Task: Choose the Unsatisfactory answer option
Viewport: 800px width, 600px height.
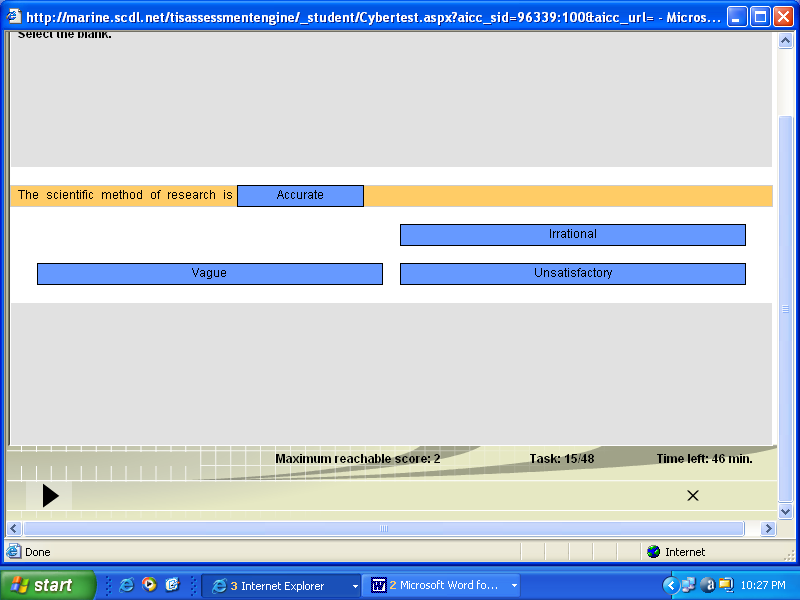Action: tap(572, 273)
